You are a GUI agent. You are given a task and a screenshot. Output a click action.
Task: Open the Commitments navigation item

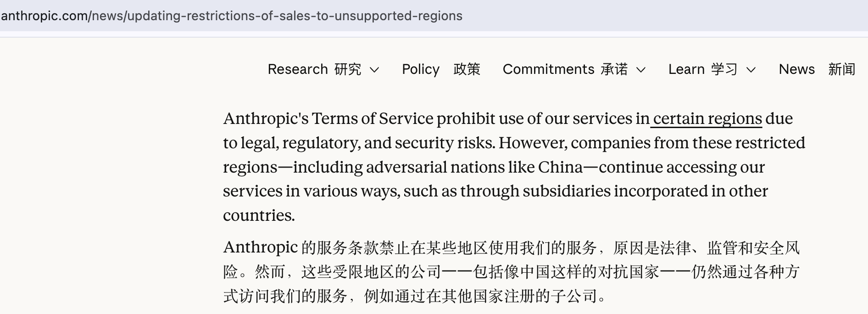(549, 69)
